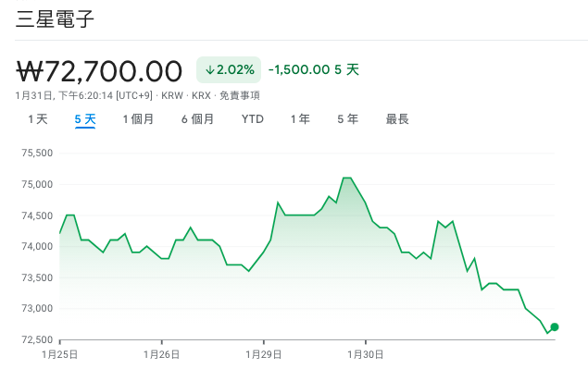Switch to the 6 個月 range
The image size is (588, 369).
[197, 119]
